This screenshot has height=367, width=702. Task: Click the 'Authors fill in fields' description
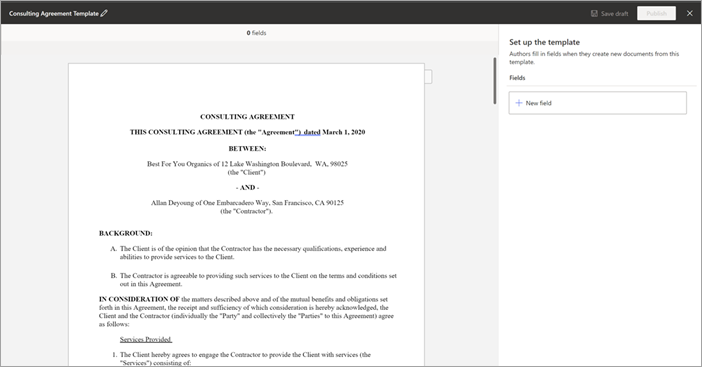pyautogui.click(x=594, y=58)
